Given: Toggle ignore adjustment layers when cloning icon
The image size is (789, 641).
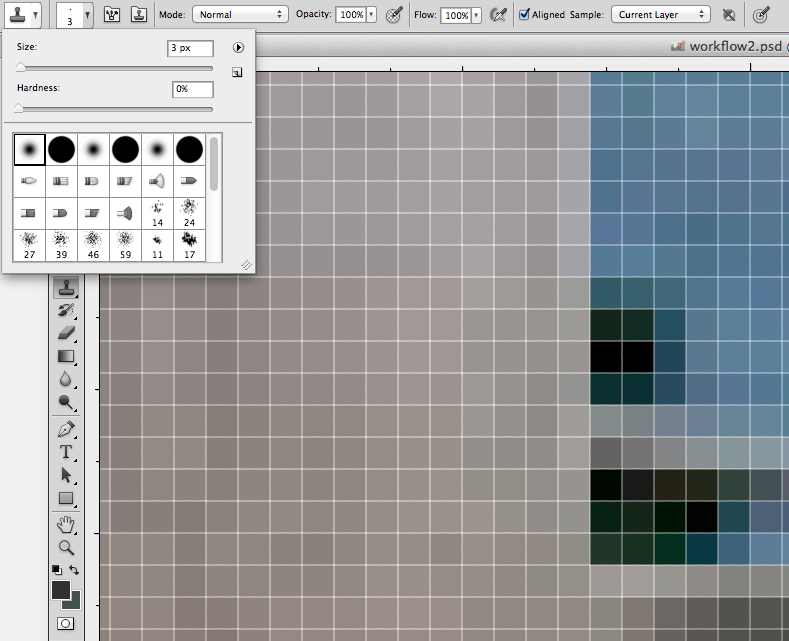Looking at the screenshot, I should coord(729,15).
